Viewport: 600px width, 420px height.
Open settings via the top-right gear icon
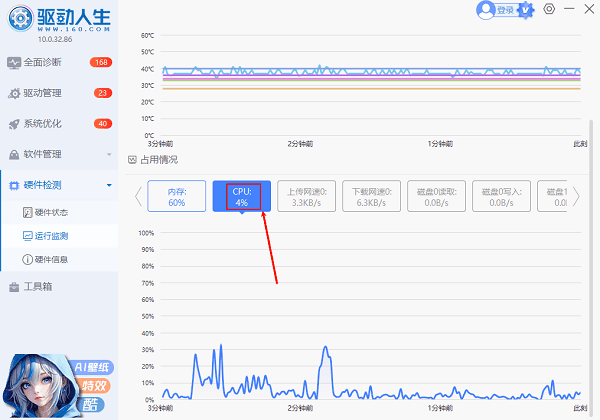click(549, 9)
